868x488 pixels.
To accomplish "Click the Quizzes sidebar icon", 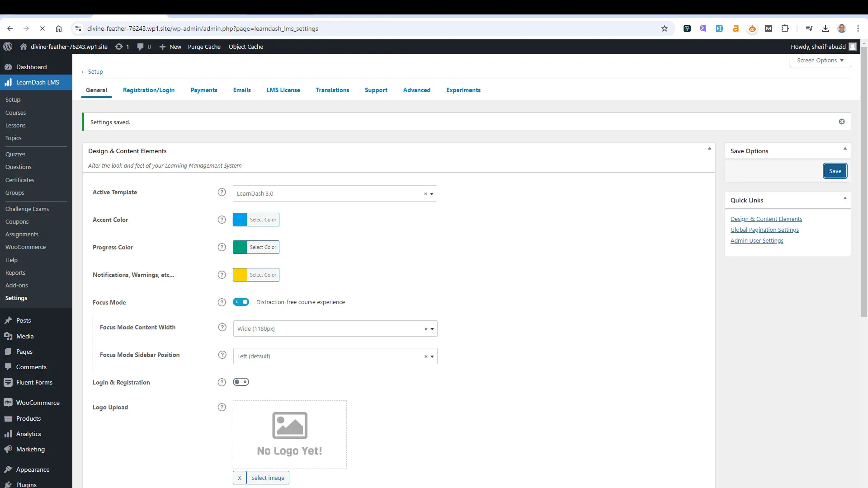I will (x=15, y=154).
